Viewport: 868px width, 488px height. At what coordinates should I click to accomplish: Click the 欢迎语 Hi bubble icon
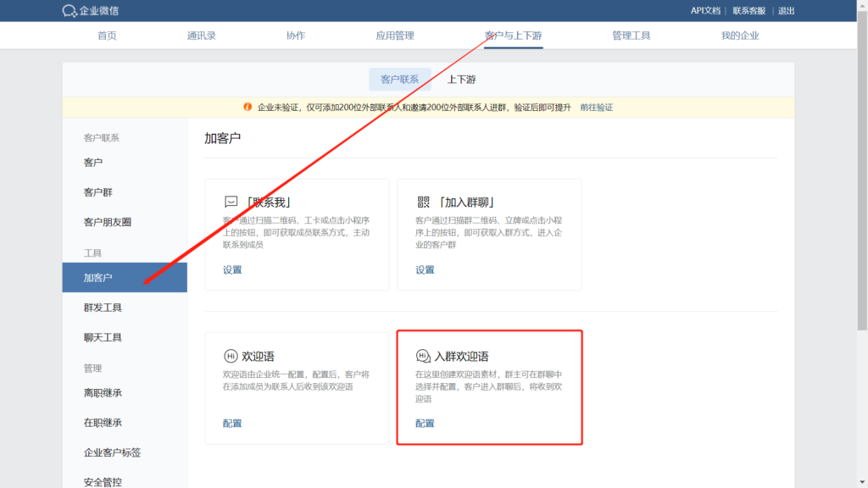coord(231,356)
